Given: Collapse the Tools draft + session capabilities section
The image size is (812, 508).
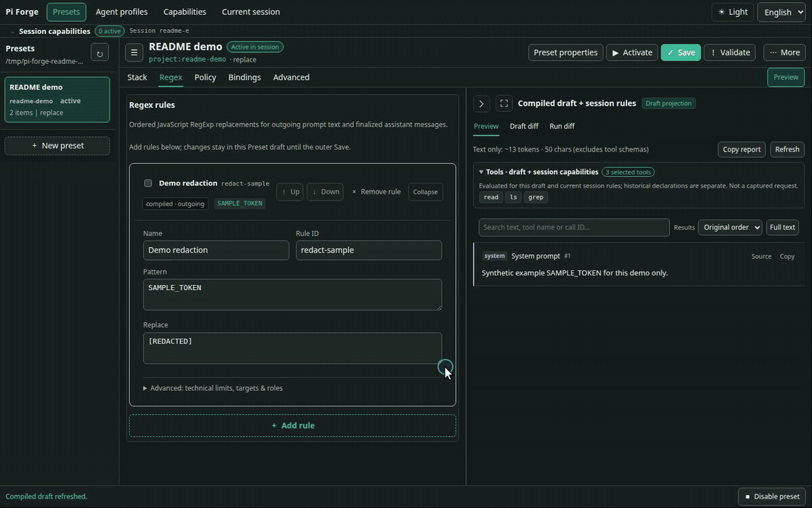Looking at the screenshot, I should 539,172.
